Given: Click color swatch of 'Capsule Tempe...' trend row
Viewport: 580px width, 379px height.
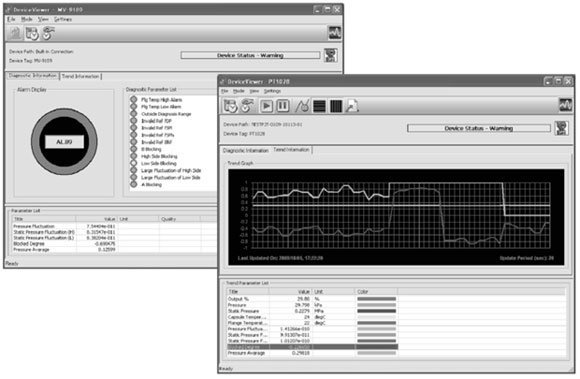Looking at the screenshot, I should 377,317.
